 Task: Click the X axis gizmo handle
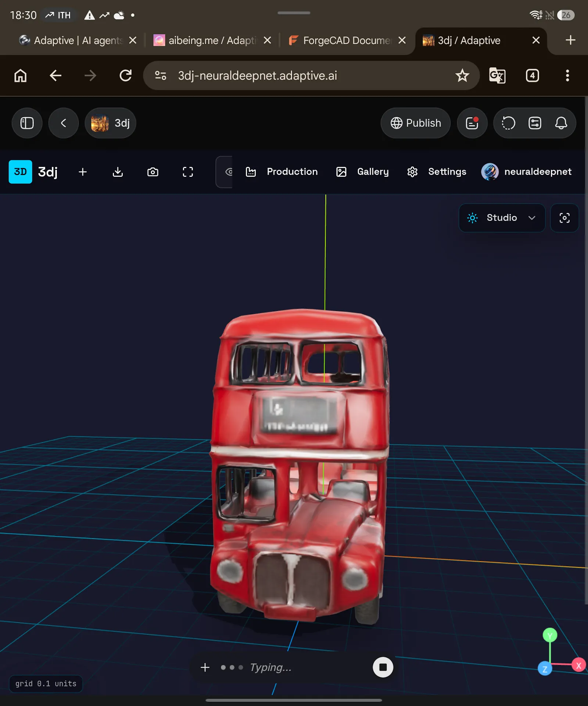point(578,665)
